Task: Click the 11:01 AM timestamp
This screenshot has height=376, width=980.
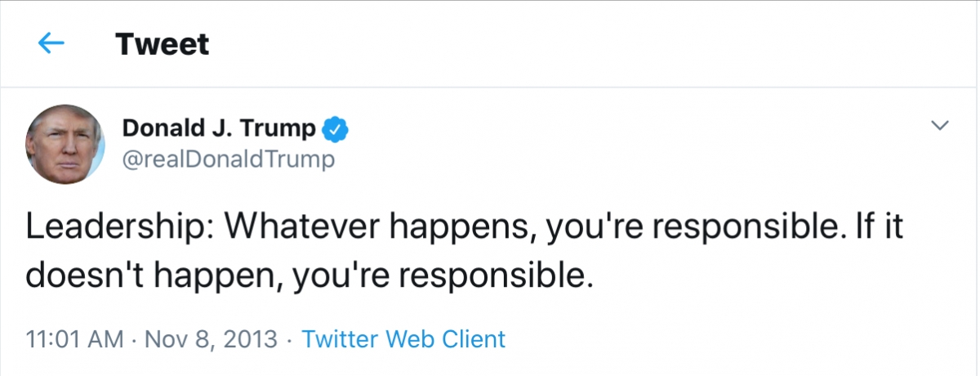Action: [x=76, y=338]
